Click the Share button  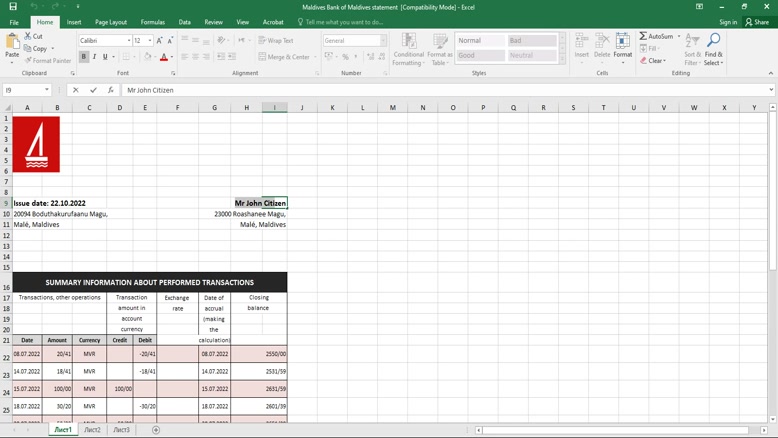pos(757,22)
